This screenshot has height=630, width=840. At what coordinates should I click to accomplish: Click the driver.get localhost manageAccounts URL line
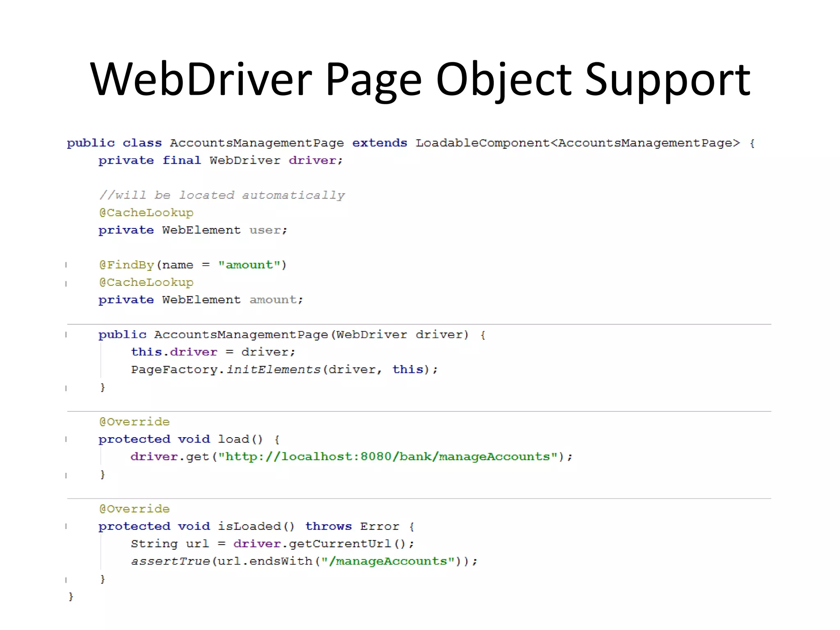(x=352, y=457)
